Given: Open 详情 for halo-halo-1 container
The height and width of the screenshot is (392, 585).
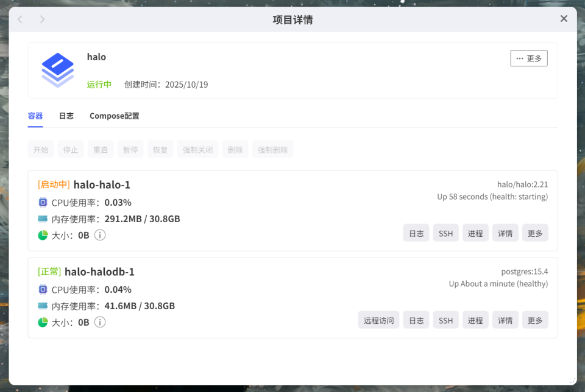Looking at the screenshot, I should 505,233.
